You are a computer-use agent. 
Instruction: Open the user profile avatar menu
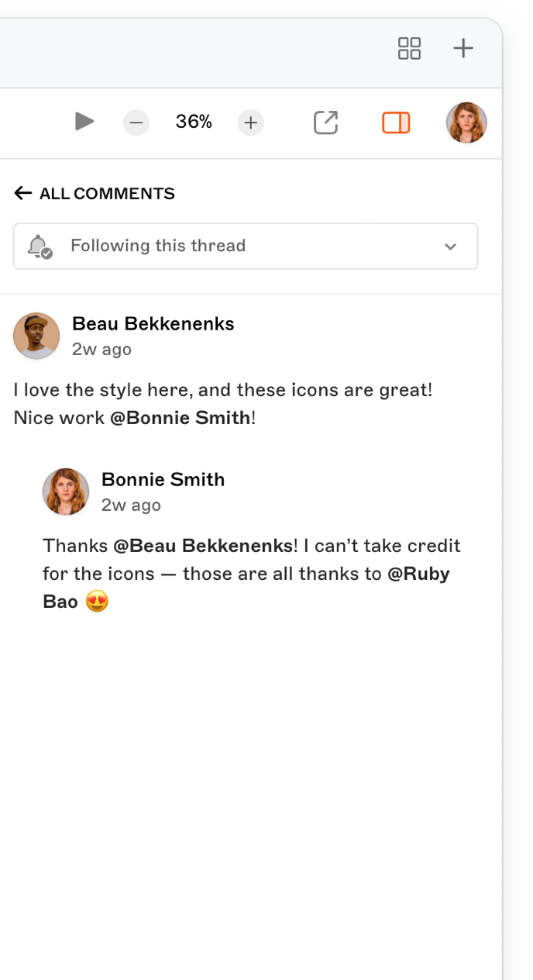point(466,122)
